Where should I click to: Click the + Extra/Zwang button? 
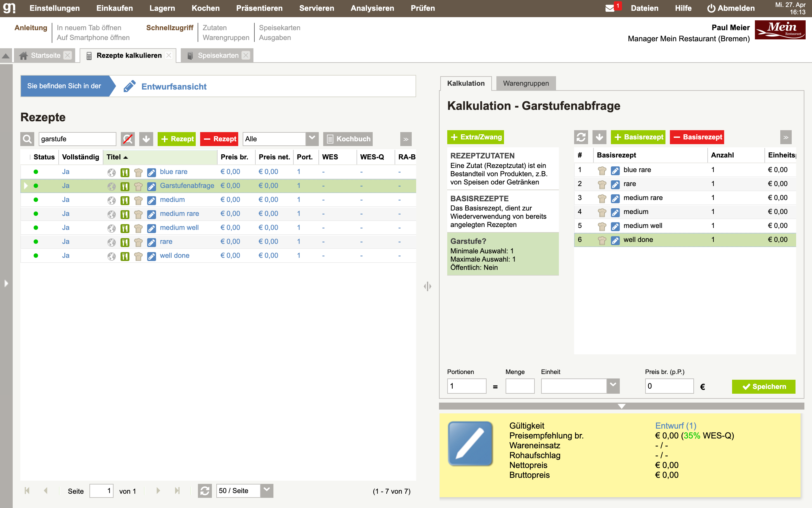point(475,137)
